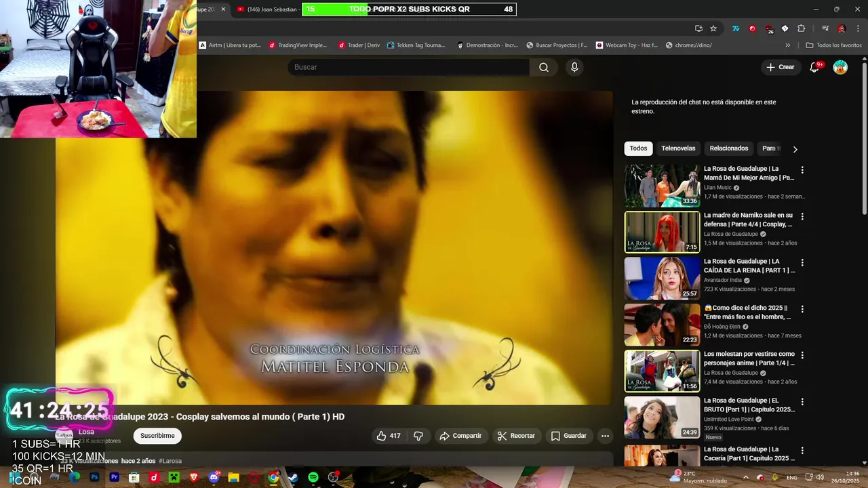Open more actions ellipsis under the video
Viewport: 868px width, 488px height.
[x=606, y=436]
